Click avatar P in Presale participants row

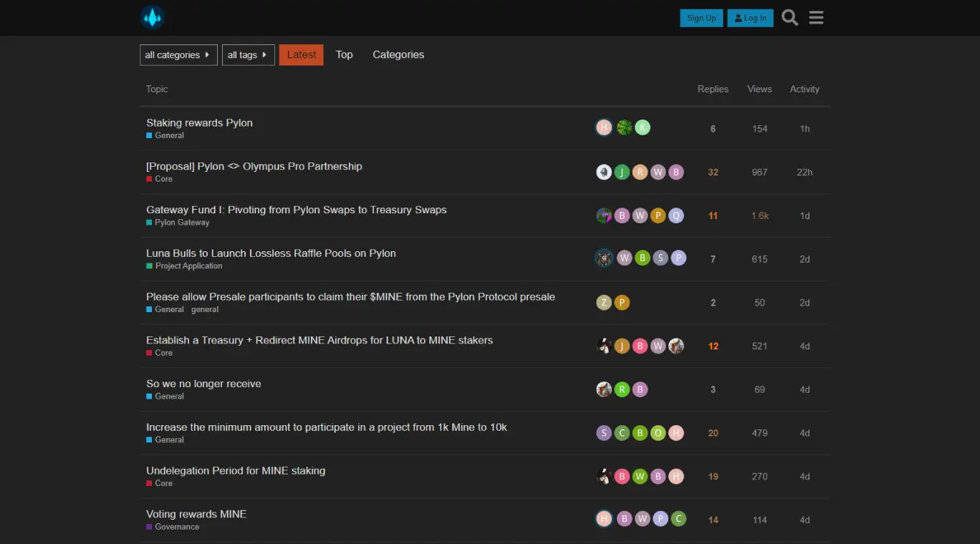[622, 303]
